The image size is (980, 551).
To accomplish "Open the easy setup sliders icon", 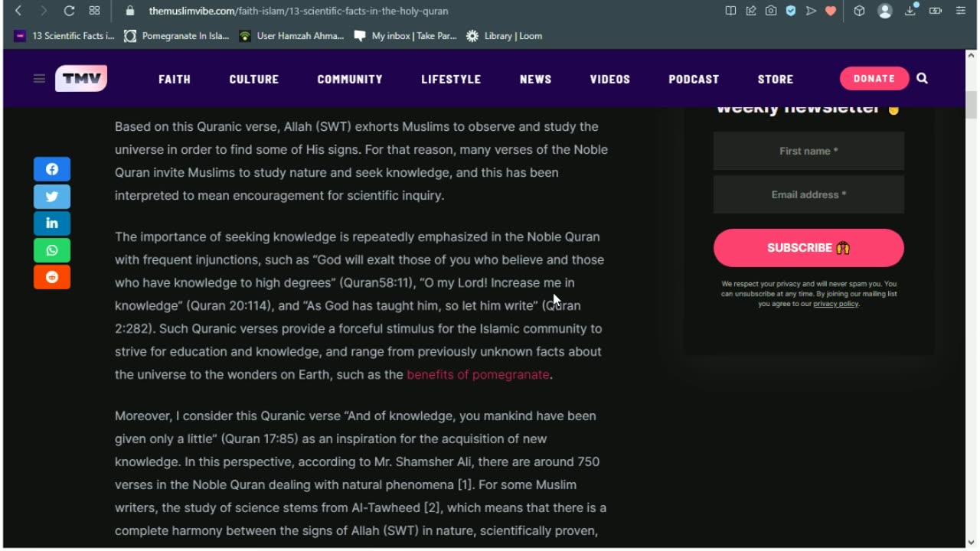I will tap(961, 11).
